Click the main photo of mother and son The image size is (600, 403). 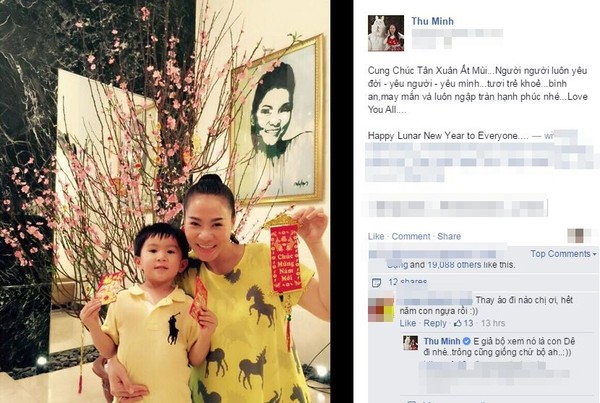[x=165, y=201]
